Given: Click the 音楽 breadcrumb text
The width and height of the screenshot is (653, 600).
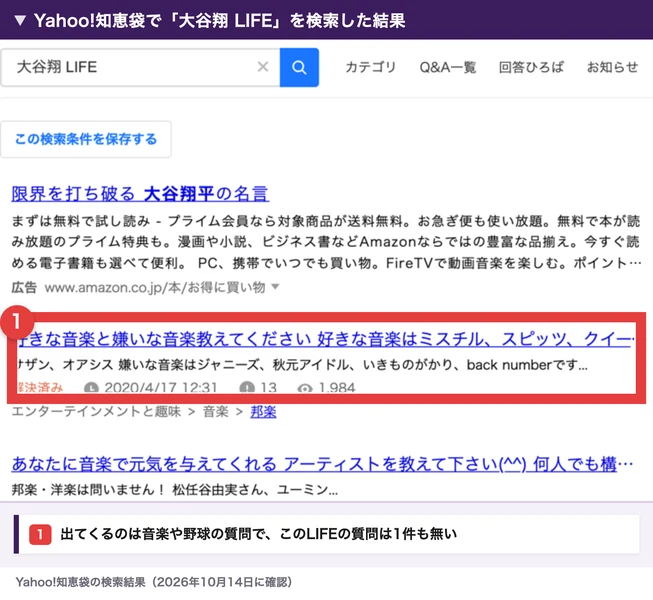Looking at the screenshot, I should 216,412.
